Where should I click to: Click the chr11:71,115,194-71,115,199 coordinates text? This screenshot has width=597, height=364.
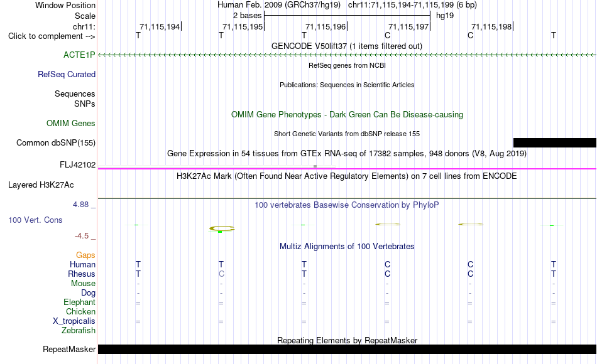point(412,5)
